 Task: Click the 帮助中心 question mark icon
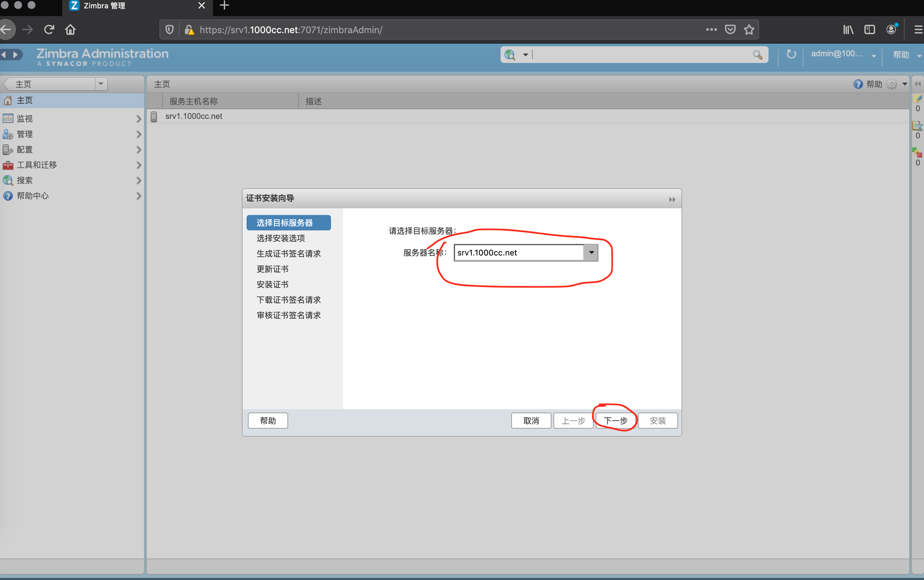coord(8,196)
